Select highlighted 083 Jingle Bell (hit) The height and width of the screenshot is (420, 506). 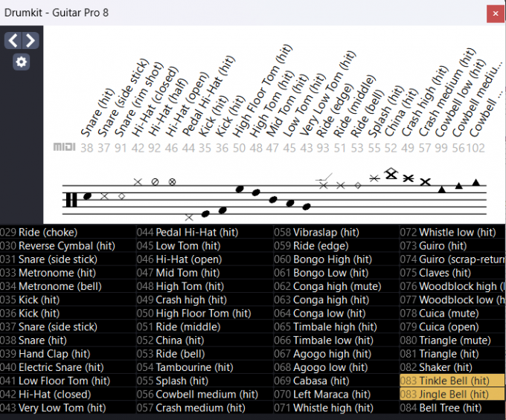[452, 394]
